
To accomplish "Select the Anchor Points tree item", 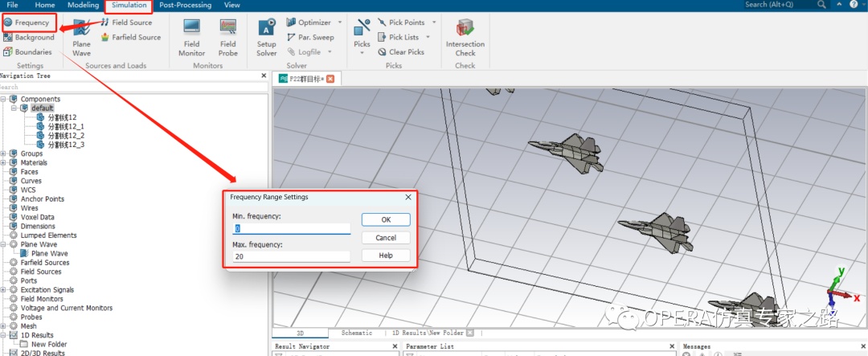I will pyautogui.click(x=42, y=198).
